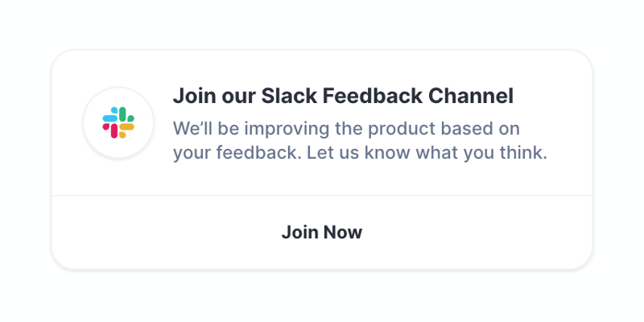Click the Slack logo icon

tap(118, 123)
